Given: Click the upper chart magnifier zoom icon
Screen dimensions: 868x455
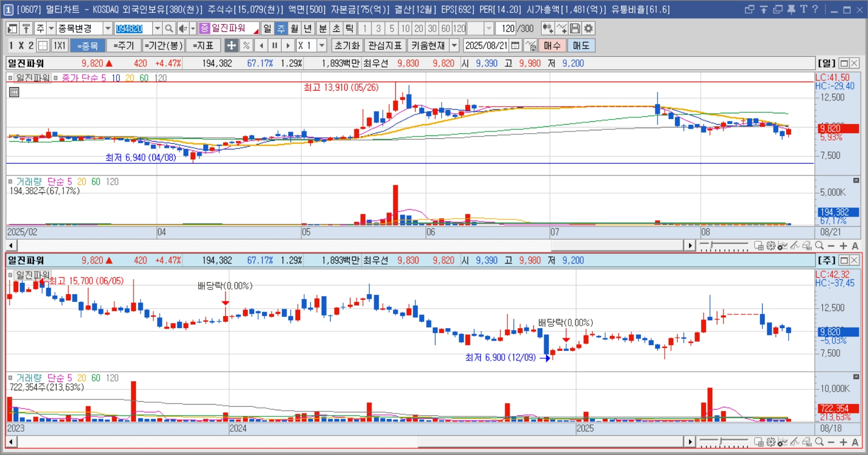Looking at the screenshot, I should coord(819,245).
